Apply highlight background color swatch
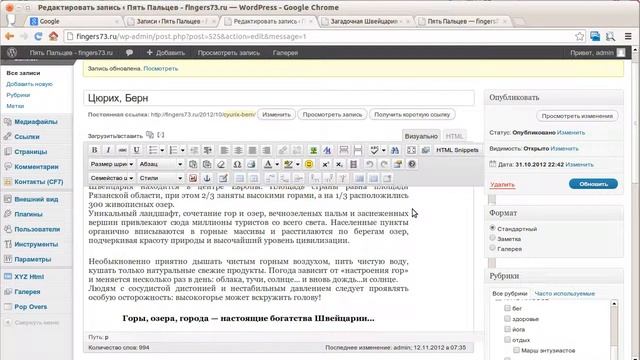Viewport: 640px width, 360px height. click(x=288, y=164)
